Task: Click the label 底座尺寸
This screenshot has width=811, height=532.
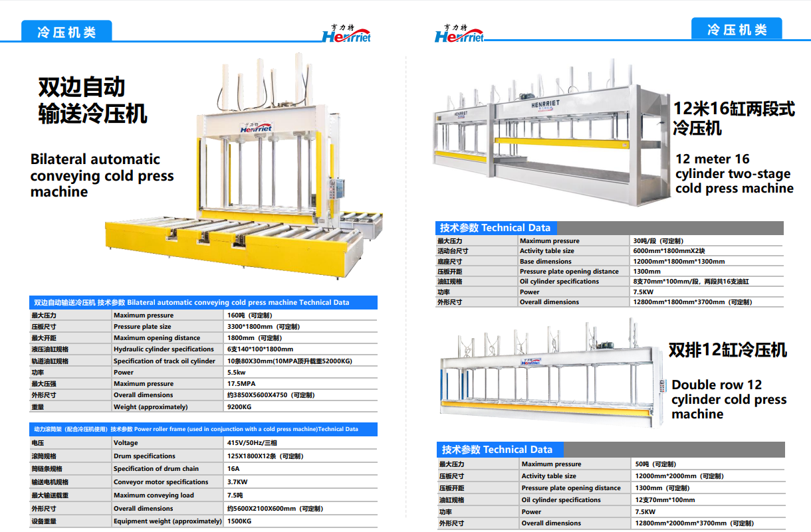Action: (x=450, y=262)
